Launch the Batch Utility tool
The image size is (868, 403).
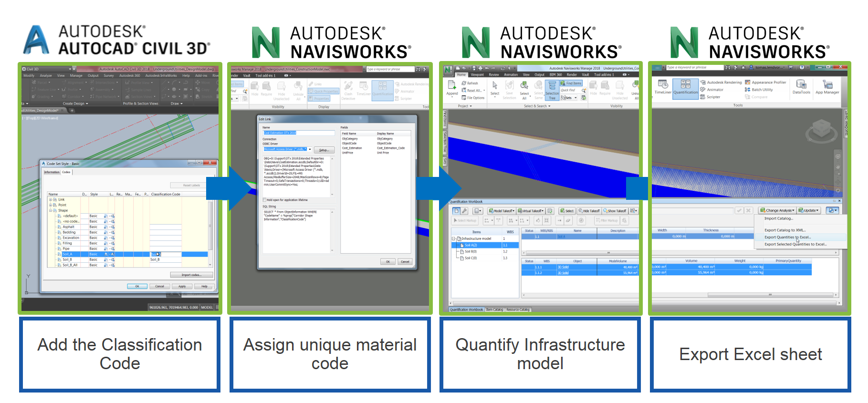(x=759, y=90)
